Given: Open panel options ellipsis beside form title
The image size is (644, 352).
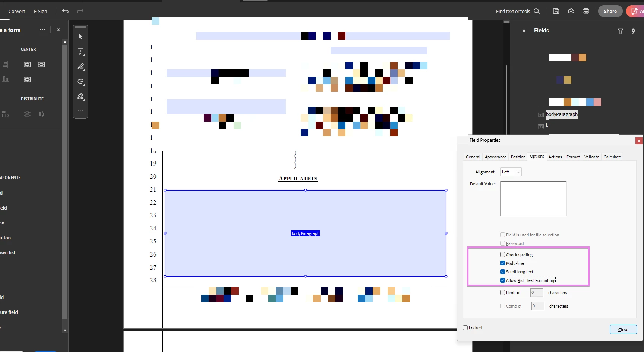Looking at the screenshot, I should [x=42, y=30].
